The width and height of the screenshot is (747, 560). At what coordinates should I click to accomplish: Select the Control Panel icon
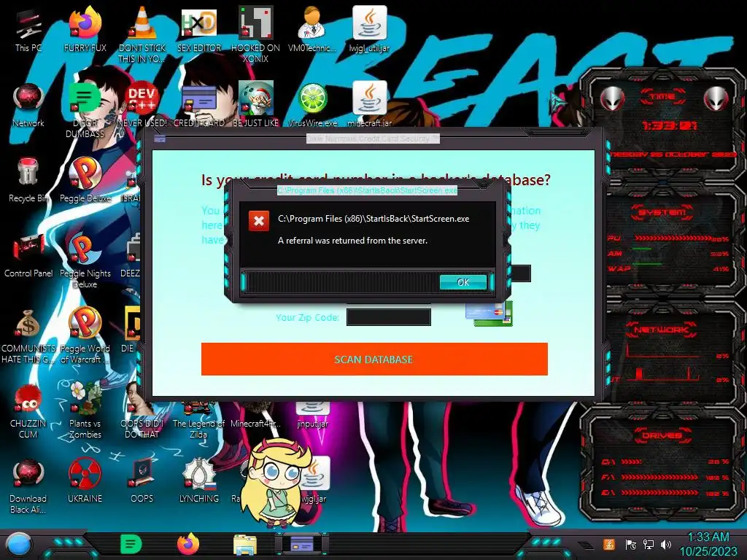pos(28,256)
